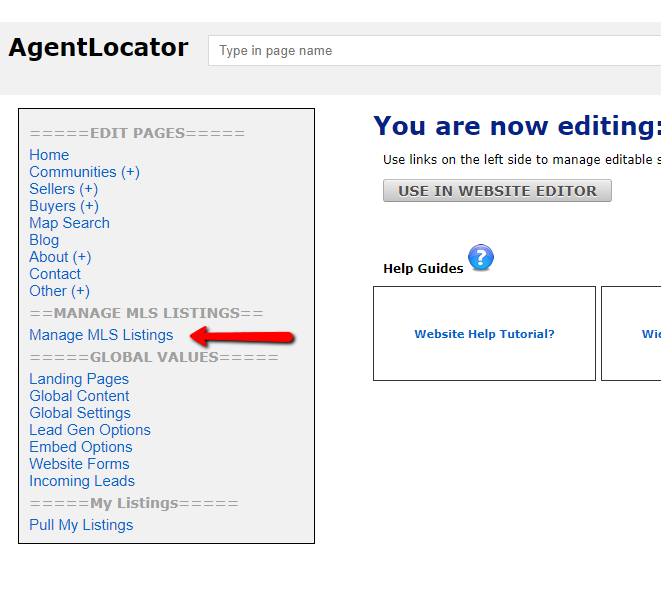The height and width of the screenshot is (615, 661).
Task: Click the blue Help Guides question mark icon
Action: pyautogui.click(x=481, y=257)
